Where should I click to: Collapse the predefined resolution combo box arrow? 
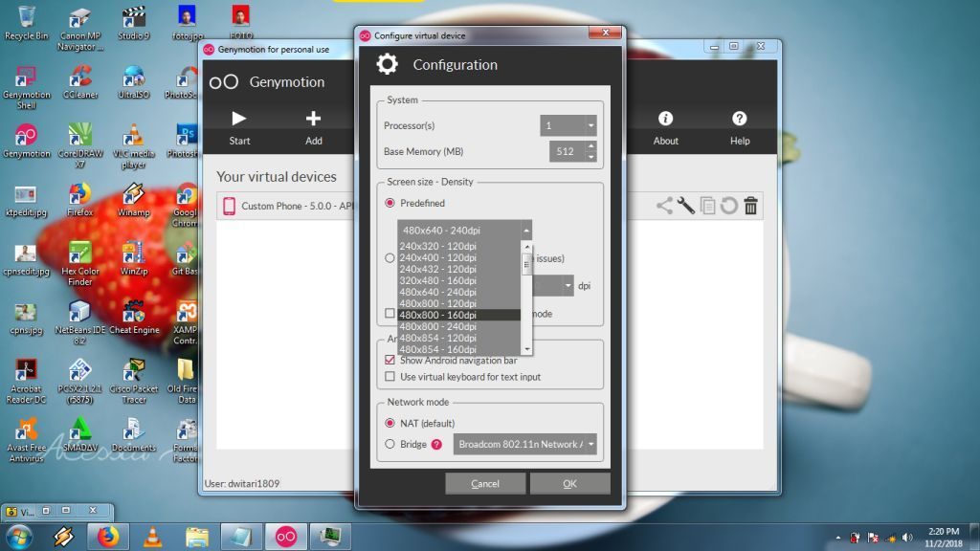526,231
